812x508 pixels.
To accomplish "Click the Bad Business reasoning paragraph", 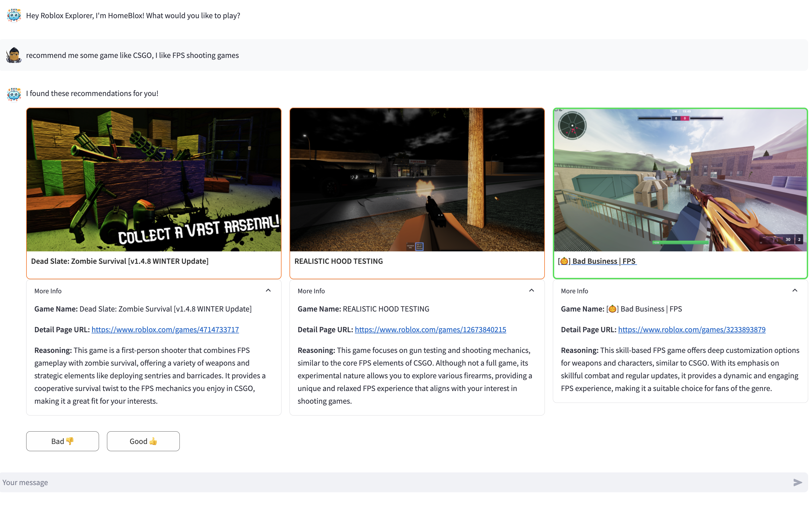I will [680, 369].
